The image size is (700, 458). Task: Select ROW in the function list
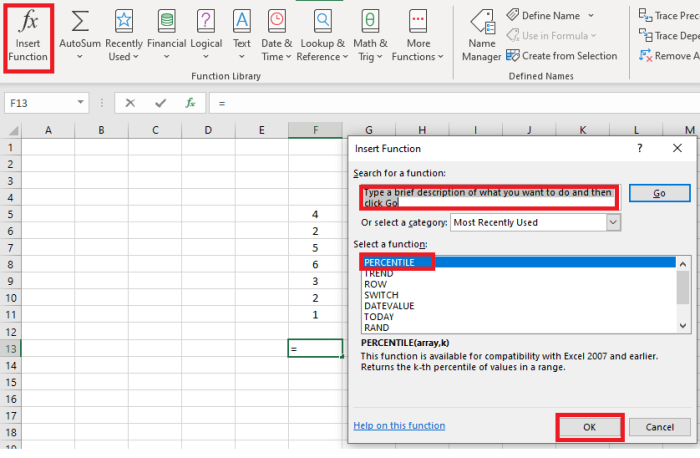[518, 284]
